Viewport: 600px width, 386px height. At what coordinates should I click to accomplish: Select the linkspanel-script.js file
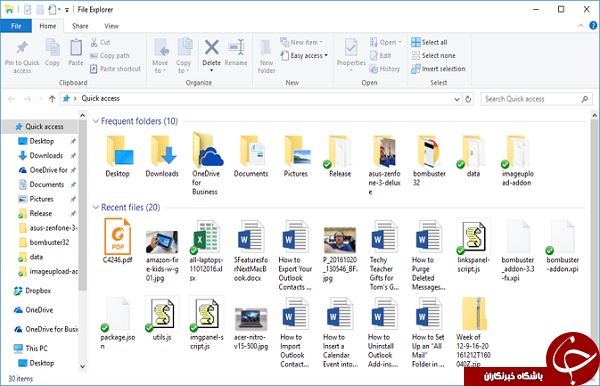point(473,246)
